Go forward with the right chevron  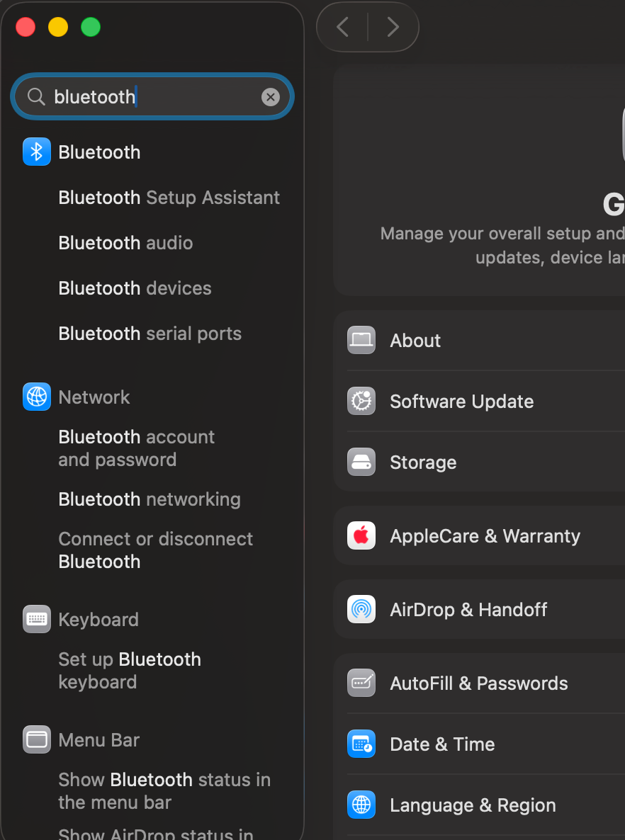coord(393,27)
